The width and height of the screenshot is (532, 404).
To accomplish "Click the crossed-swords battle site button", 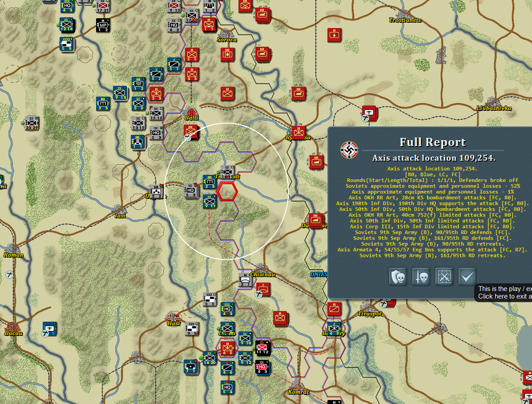I will point(444,277).
